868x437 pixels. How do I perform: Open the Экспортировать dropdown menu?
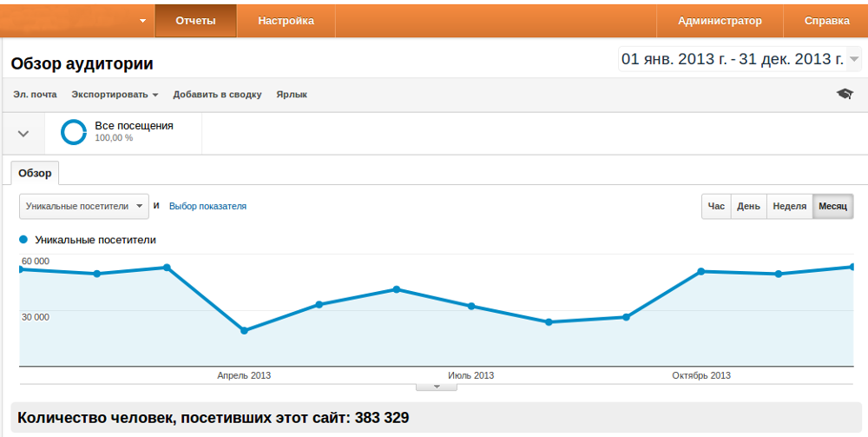click(115, 95)
